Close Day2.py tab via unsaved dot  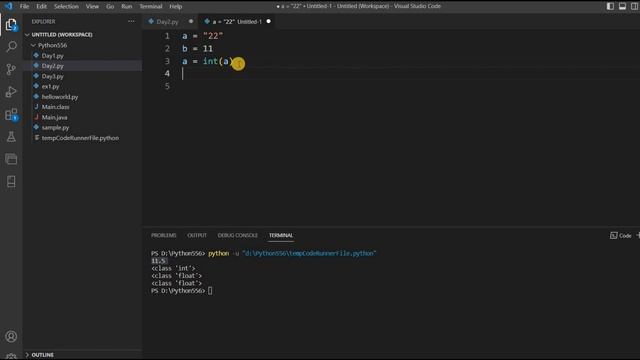click(191, 21)
